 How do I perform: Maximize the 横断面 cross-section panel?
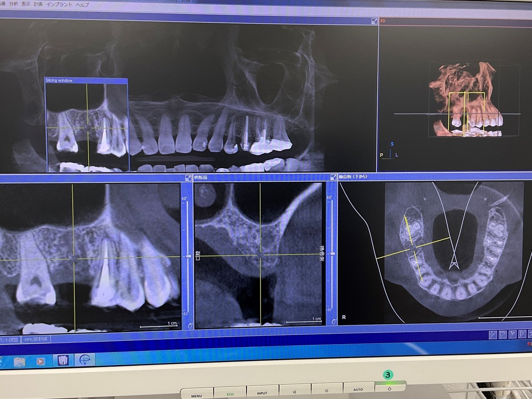pyautogui.click(x=333, y=177)
